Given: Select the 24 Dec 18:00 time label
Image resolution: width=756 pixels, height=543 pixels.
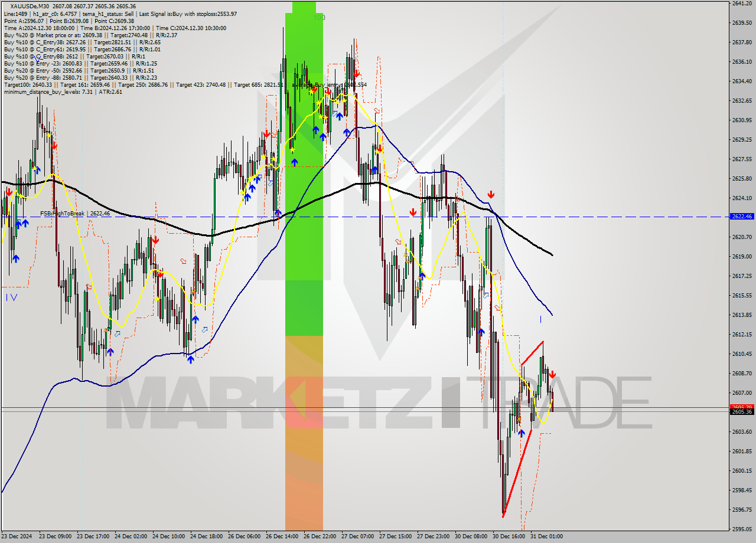Looking at the screenshot, I should [x=207, y=537].
